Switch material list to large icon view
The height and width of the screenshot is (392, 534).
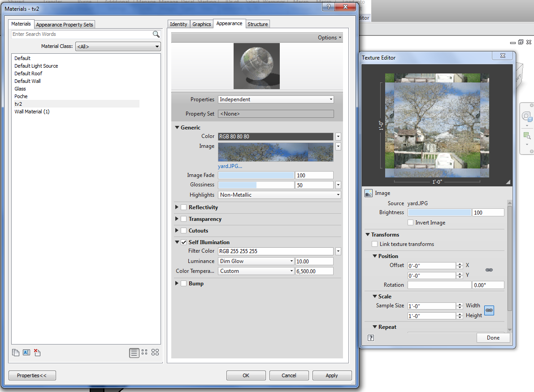coord(155,353)
